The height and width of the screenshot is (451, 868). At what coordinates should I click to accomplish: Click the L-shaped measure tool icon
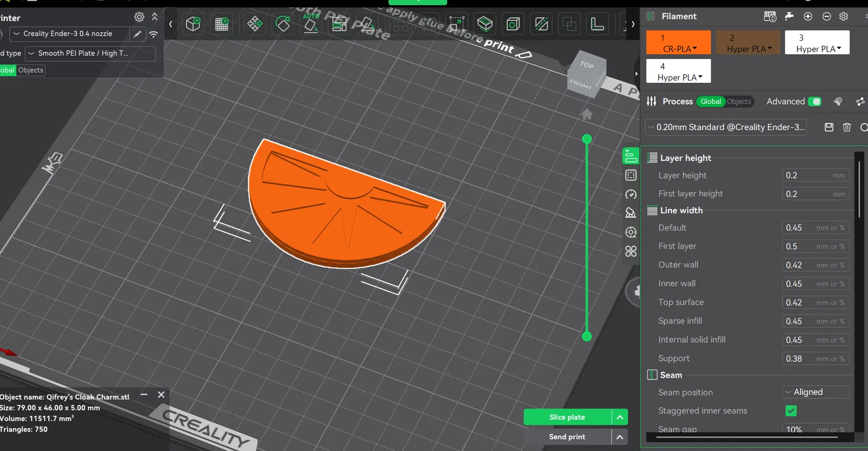pyautogui.click(x=597, y=24)
